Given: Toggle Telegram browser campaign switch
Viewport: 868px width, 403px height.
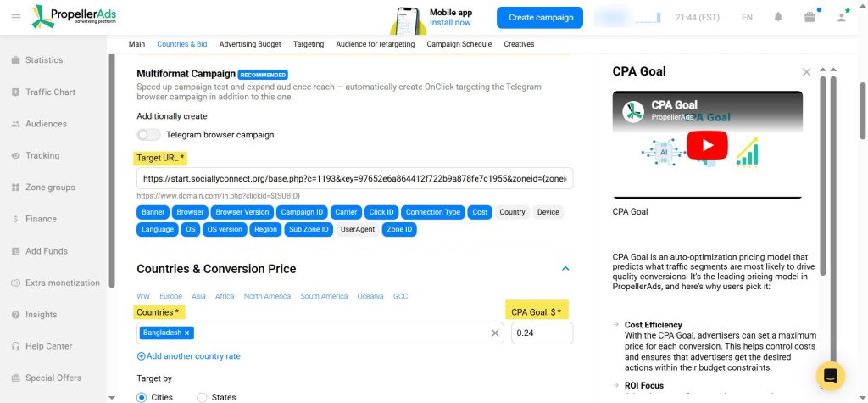Looking at the screenshot, I should click(148, 135).
